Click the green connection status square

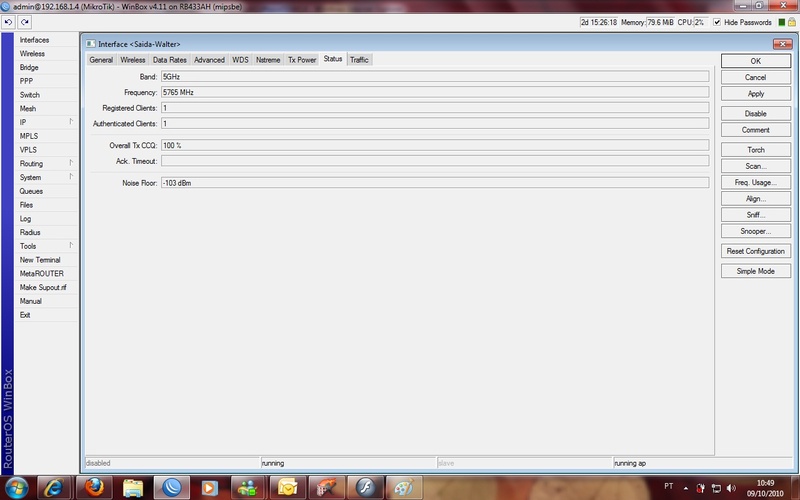782,22
